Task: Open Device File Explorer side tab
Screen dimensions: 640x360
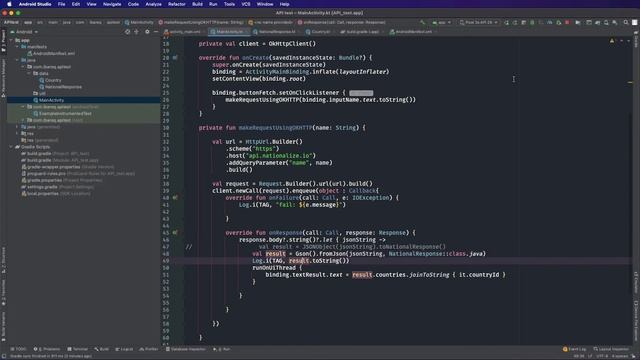Action: pyautogui.click(x=636, y=320)
